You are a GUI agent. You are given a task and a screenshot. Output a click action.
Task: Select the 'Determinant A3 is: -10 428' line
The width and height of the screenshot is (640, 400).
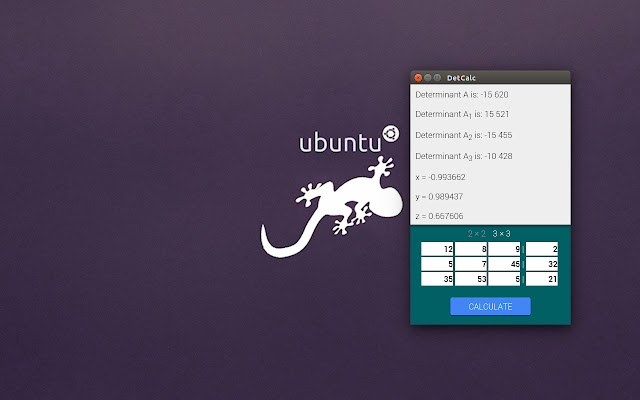pyautogui.click(x=464, y=156)
